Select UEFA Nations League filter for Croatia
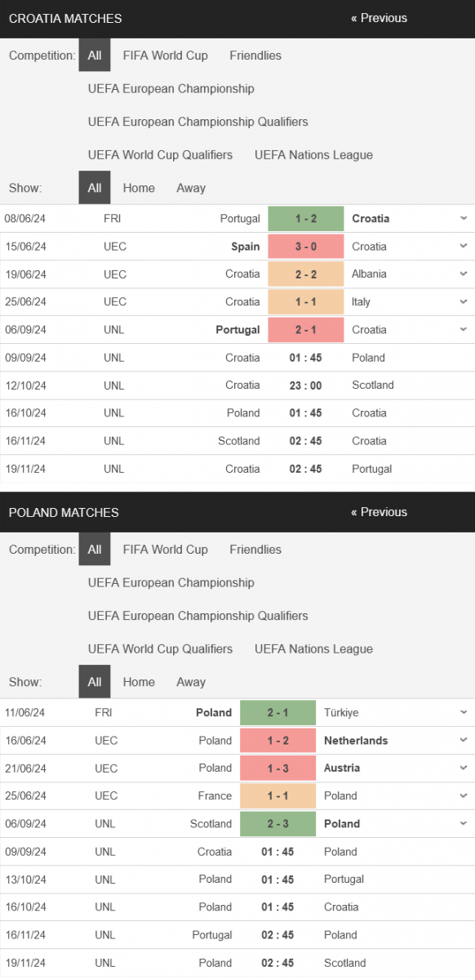 [313, 155]
